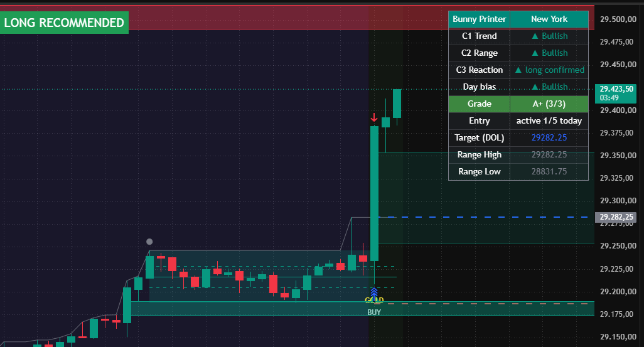644x347 pixels.
Task: Click the current price tag 29.423,50
Action: 616,88
